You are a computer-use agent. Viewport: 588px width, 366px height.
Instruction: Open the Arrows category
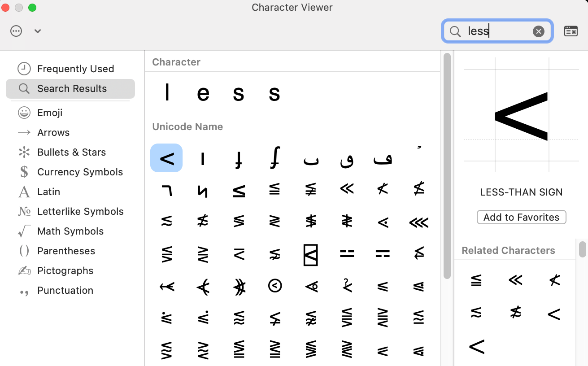point(70,132)
